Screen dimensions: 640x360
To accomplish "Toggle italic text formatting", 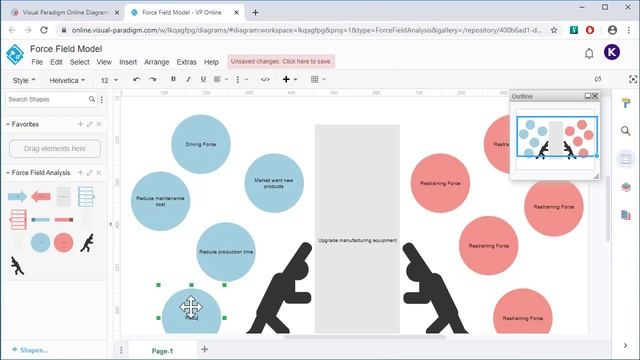I will (x=188, y=79).
